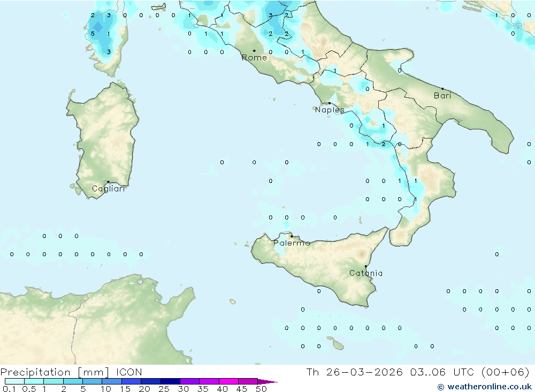Screen dimensions: 535x392
Task: Click the Catania city label
Action: pos(366,273)
